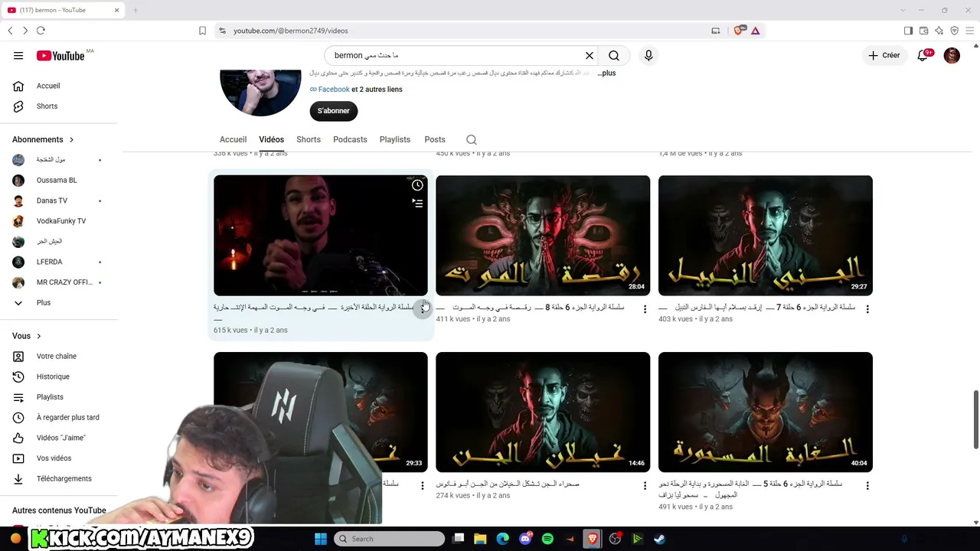Bookmark this page in the address bar
The image size is (980, 551).
202,31
